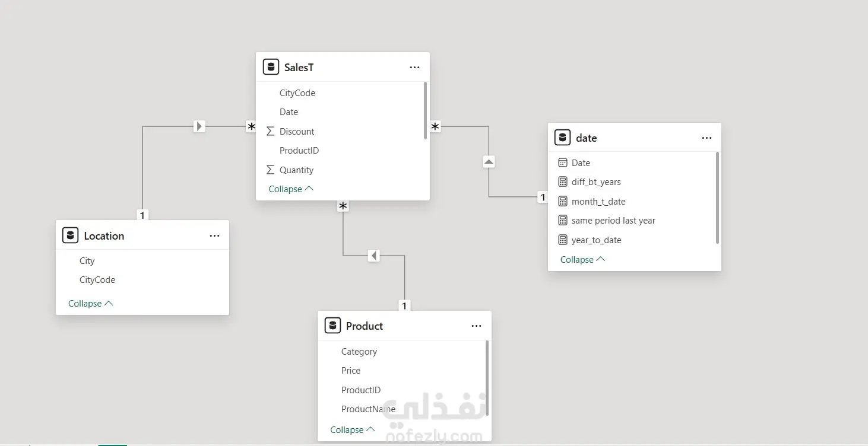The image size is (868, 446).
Task: Click filter direction arrow on Location relationship
Action: pyautogui.click(x=199, y=126)
